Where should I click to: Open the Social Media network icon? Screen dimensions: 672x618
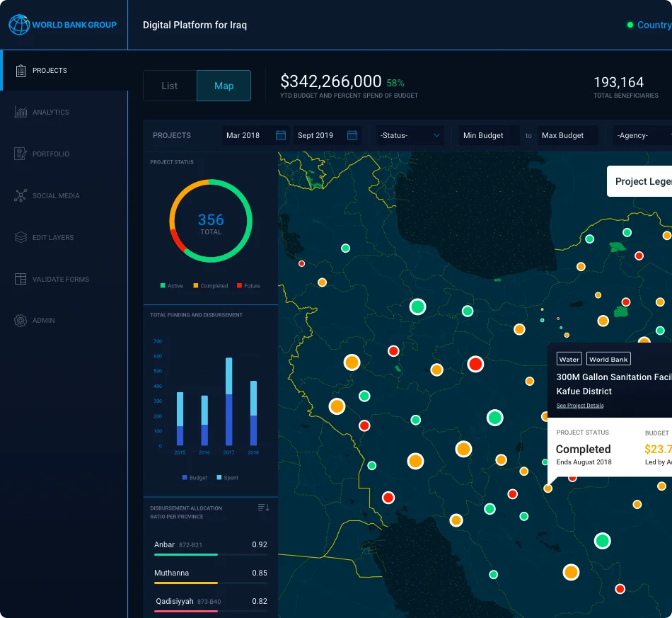[21, 195]
